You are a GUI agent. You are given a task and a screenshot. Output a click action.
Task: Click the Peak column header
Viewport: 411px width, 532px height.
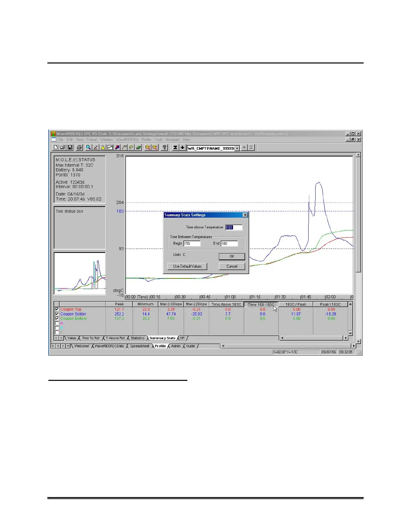coord(119,304)
